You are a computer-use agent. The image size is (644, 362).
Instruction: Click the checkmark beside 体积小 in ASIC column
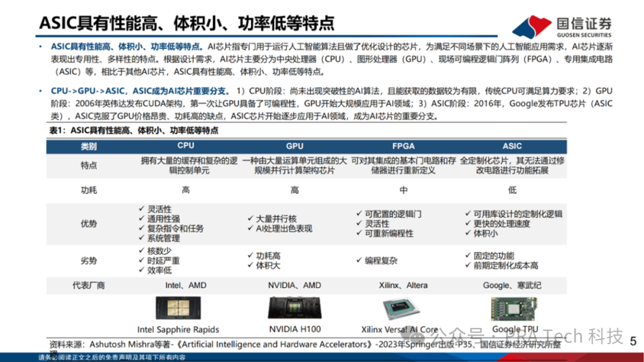click(x=468, y=233)
